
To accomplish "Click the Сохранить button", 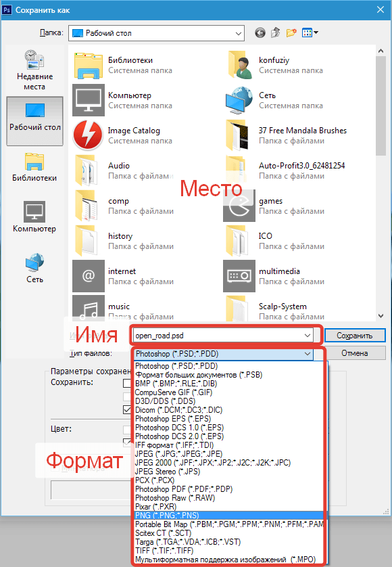I will (355, 336).
